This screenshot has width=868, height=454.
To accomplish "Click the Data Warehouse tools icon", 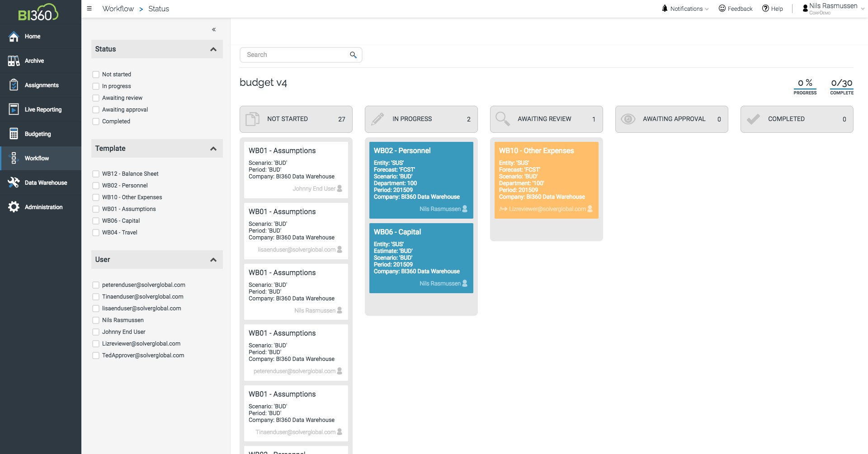I will 14,183.
